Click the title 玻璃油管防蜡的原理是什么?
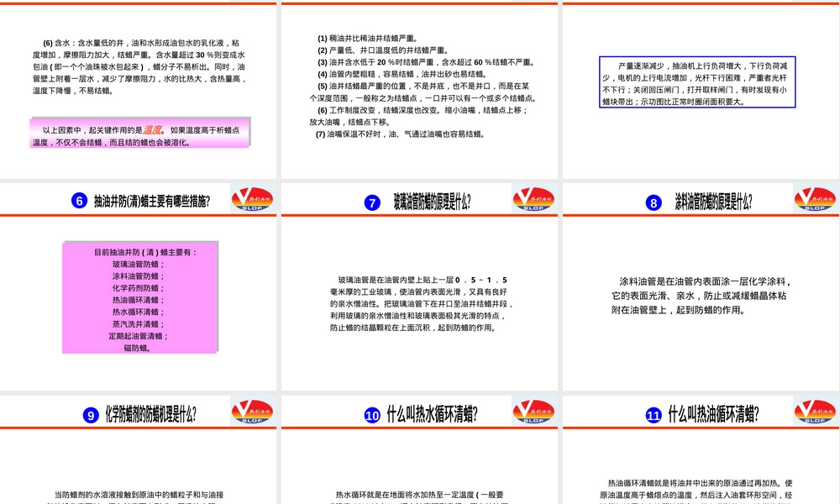The width and height of the screenshot is (840, 504). (433, 202)
